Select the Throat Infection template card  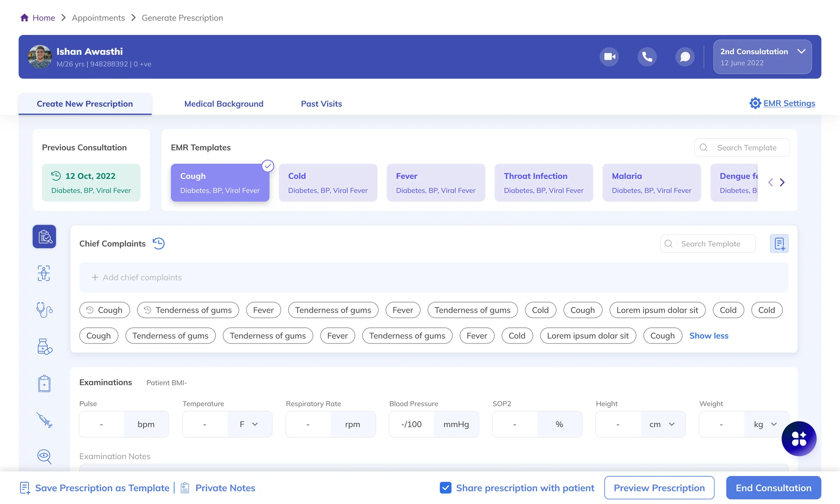pos(544,183)
